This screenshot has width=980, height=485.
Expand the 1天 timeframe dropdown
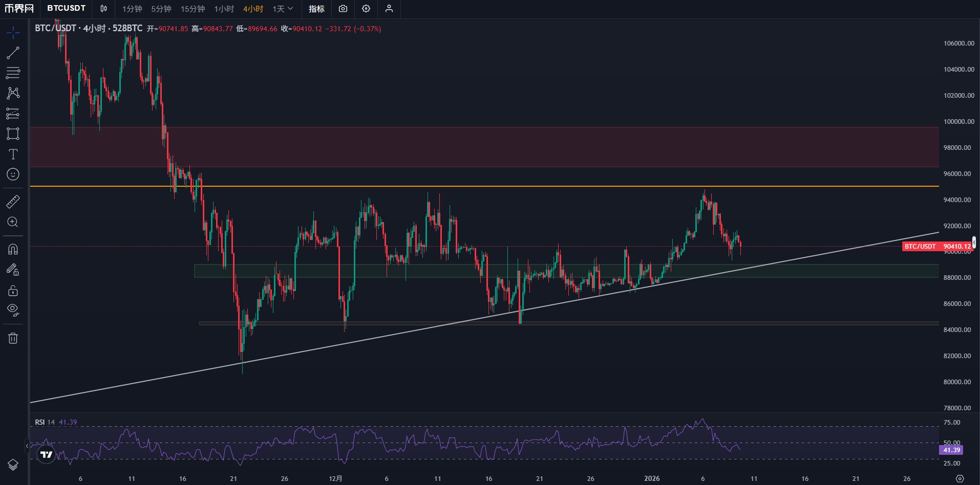click(x=283, y=9)
